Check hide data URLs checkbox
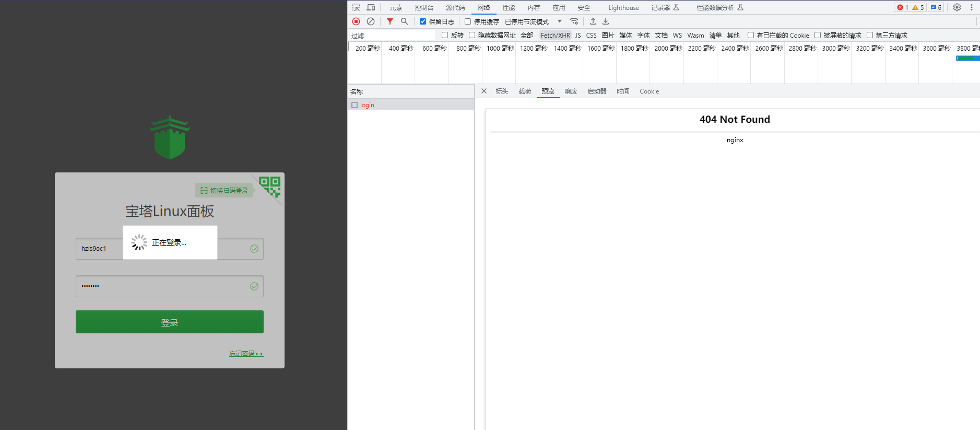 click(472, 35)
